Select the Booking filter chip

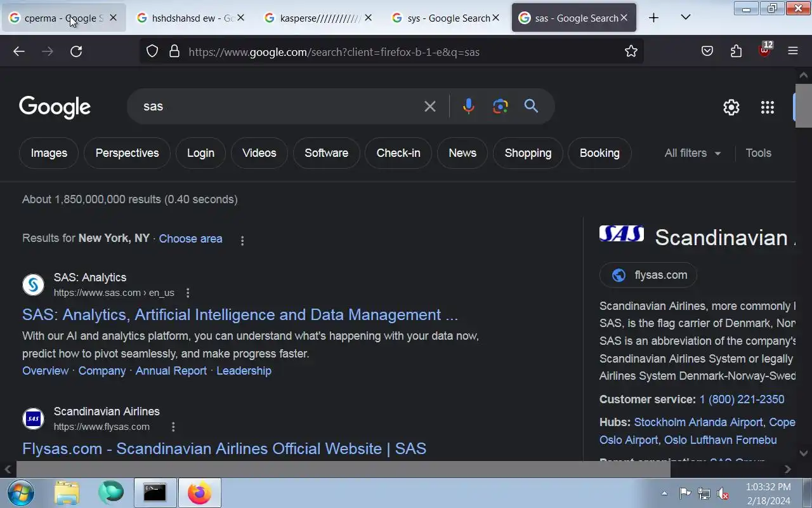(x=599, y=153)
